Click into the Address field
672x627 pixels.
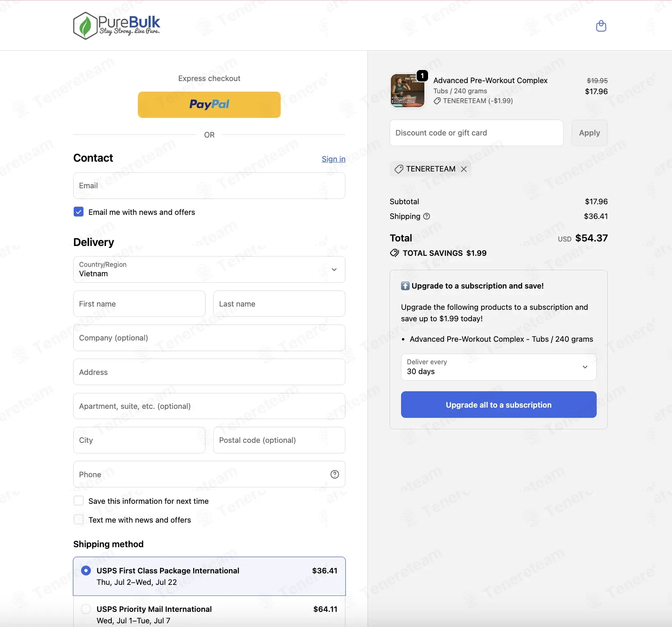(209, 372)
